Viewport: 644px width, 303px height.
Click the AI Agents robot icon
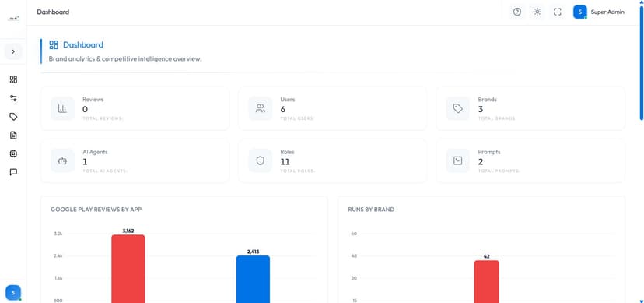click(x=62, y=160)
